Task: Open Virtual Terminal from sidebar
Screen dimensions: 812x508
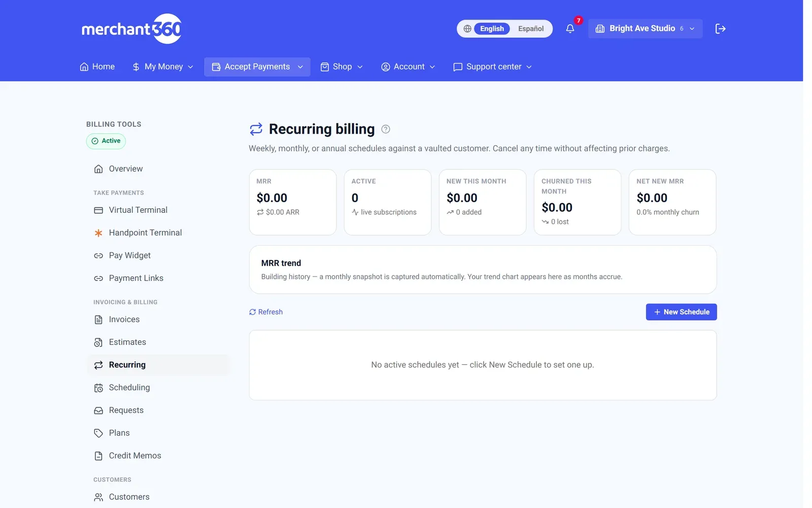Action: coord(158,210)
